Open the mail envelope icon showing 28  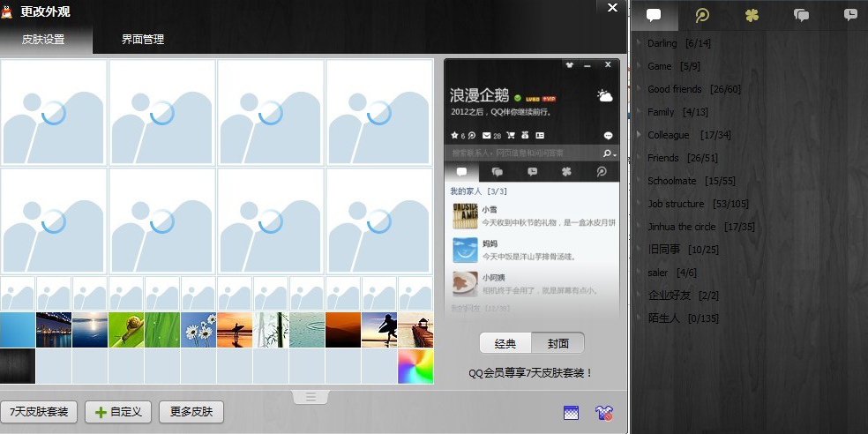pos(487,136)
